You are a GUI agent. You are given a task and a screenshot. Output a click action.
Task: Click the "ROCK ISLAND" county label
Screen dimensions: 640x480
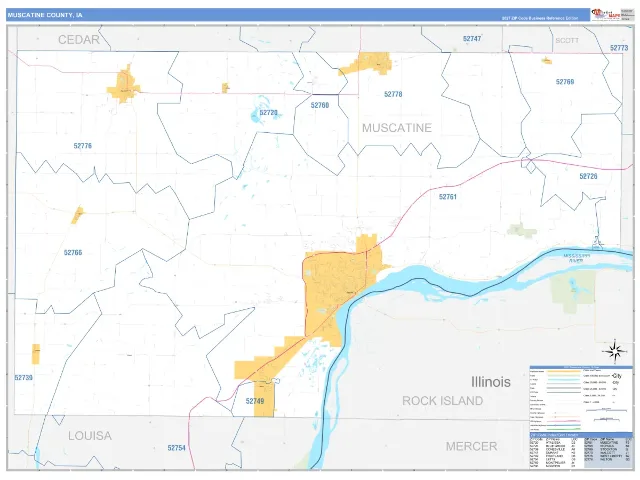[x=442, y=401]
